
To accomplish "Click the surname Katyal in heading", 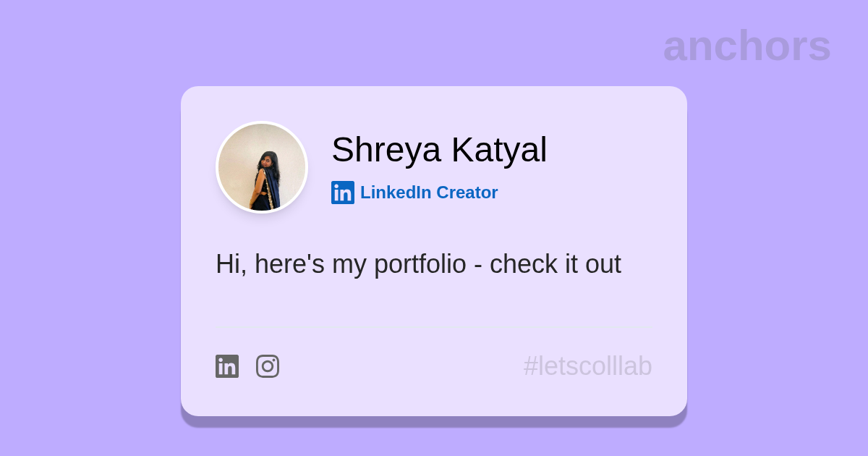I will [x=499, y=150].
